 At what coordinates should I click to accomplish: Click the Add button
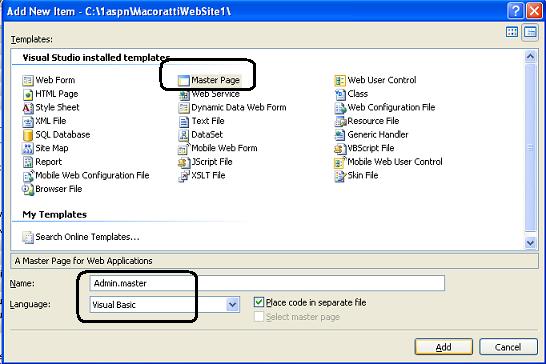point(444,347)
